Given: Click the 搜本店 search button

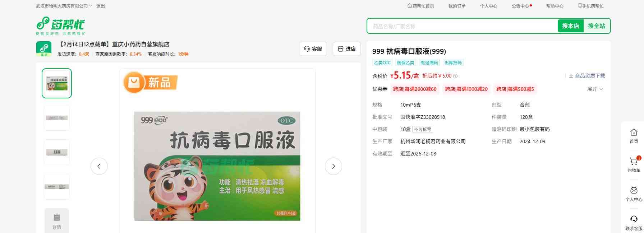Looking at the screenshot, I should pos(570,26).
